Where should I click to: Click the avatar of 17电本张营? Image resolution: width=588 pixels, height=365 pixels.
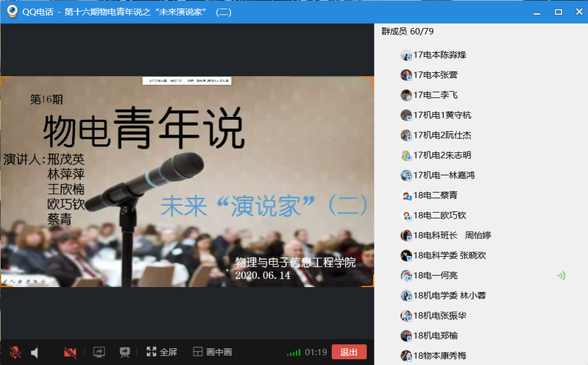[x=405, y=75]
